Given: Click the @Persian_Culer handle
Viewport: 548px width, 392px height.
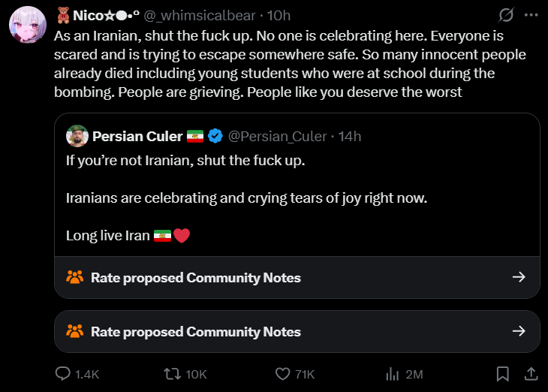Looking at the screenshot, I should tap(277, 136).
